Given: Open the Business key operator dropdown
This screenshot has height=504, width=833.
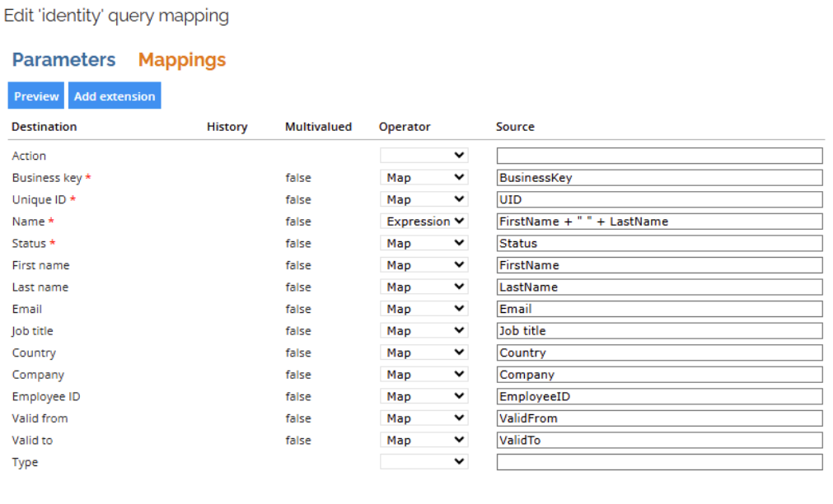Looking at the screenshot, I should [424, 177].
